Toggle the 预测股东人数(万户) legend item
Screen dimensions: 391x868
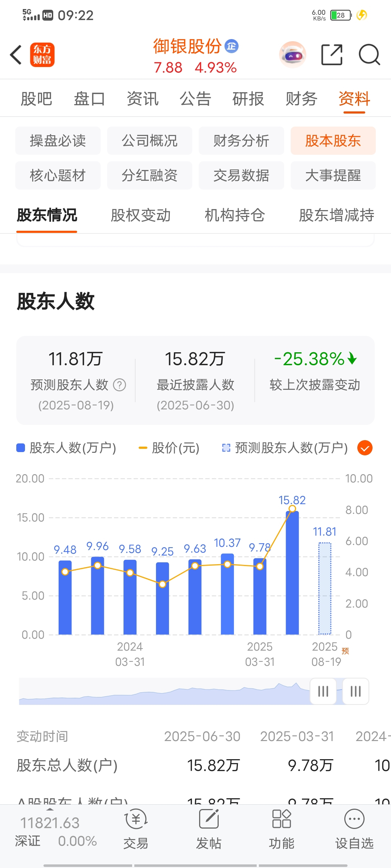point(285,448)
